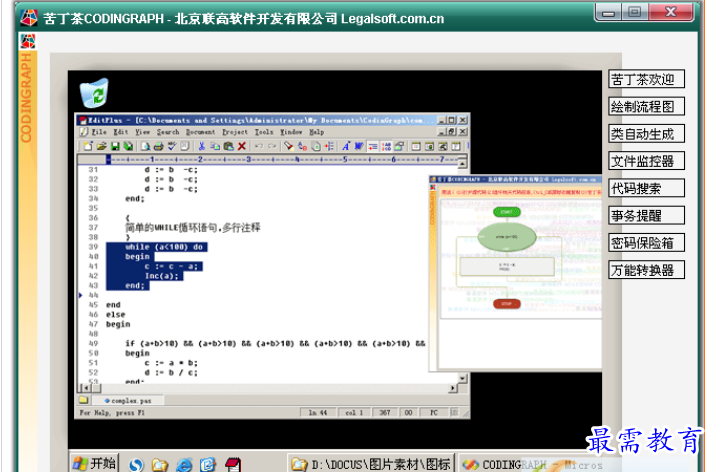Launch the 代码搜索 feature
Screen dimensions: 710x472
pos(646,188)
